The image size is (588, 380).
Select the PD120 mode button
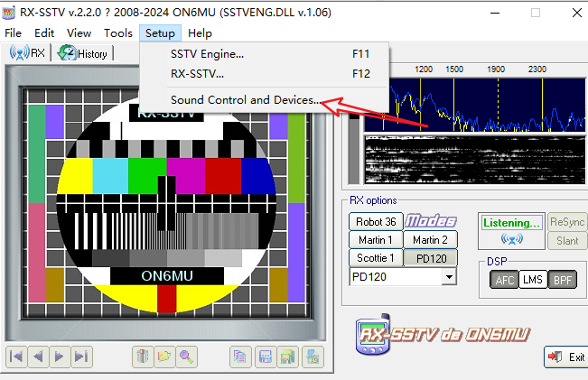[x=431, y=258]
